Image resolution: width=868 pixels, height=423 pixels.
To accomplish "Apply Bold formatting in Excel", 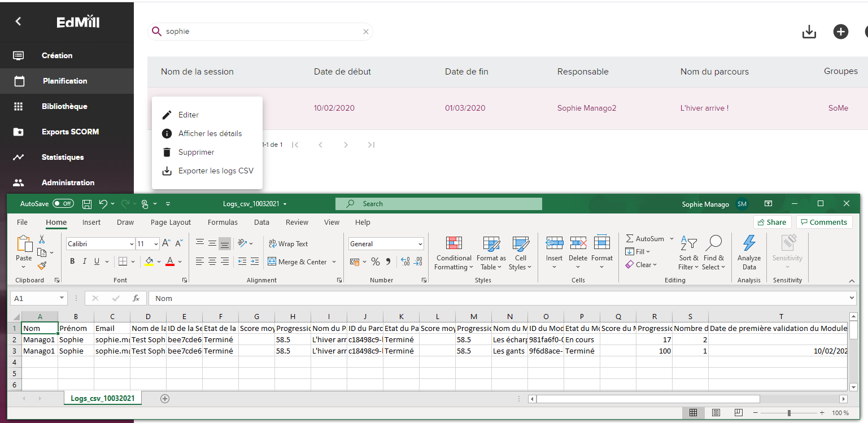I will [x=72, y=261].
